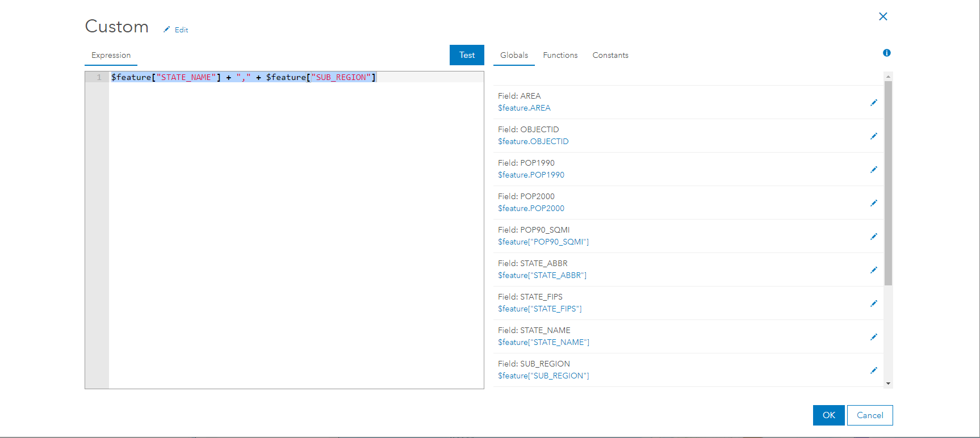Screen dimensions: 980x438
Task: Click the "Field: STATE_FIPS" label
Action: [x=530, y=297]
